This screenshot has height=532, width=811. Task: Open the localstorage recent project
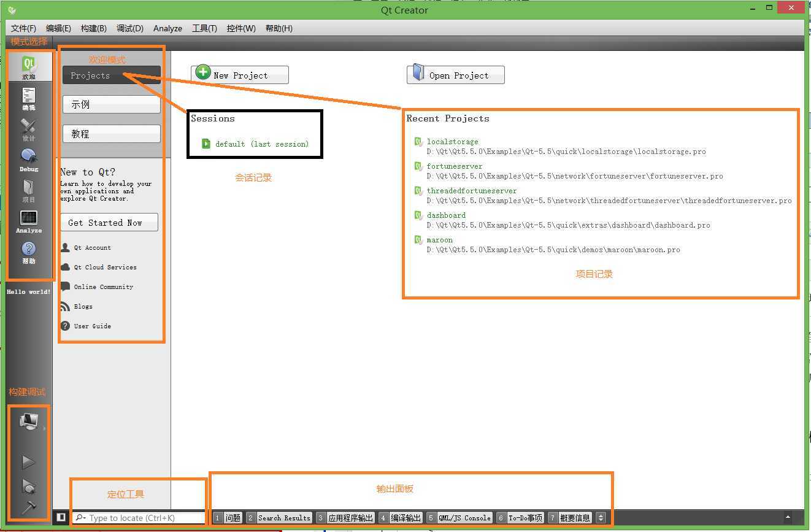(x=453, y=142)
